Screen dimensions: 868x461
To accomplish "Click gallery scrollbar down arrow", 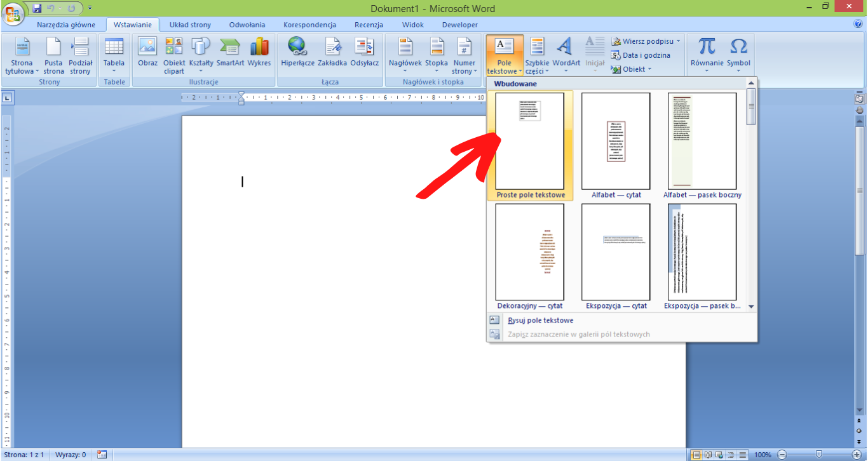I will point(752,306).
